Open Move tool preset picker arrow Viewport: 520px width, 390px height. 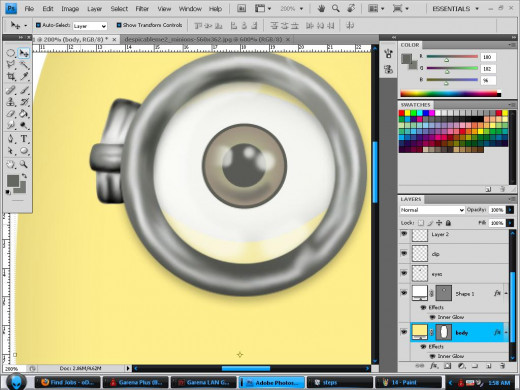[x=26, y=25]
